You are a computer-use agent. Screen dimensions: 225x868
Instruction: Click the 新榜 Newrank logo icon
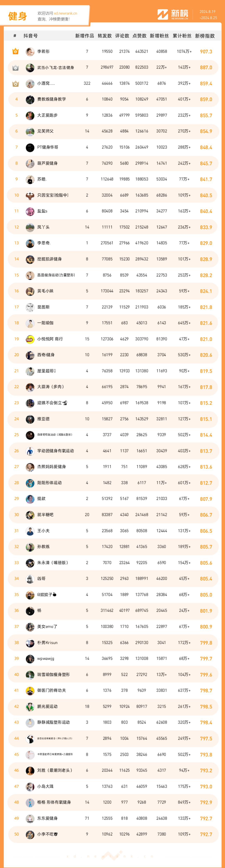point(163,14)
